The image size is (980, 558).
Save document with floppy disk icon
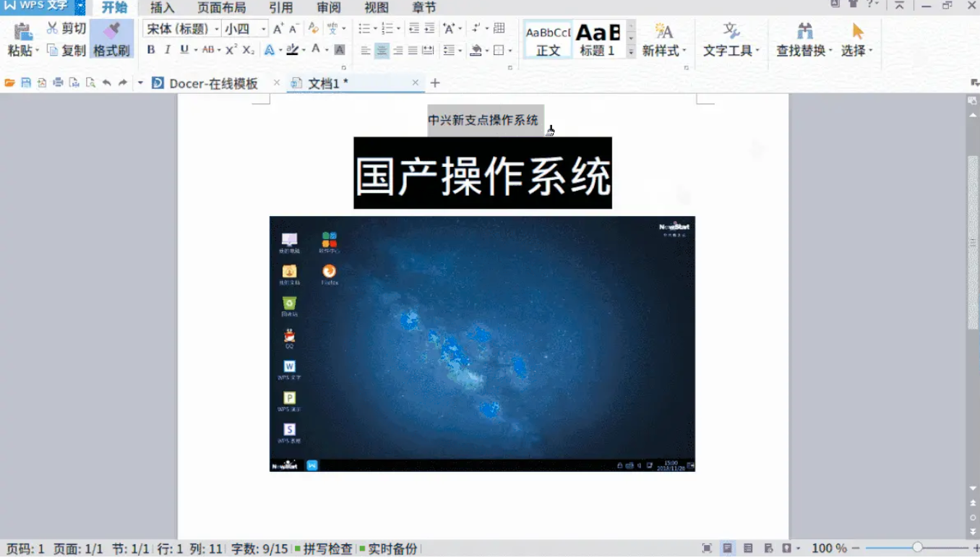(26, 83)
